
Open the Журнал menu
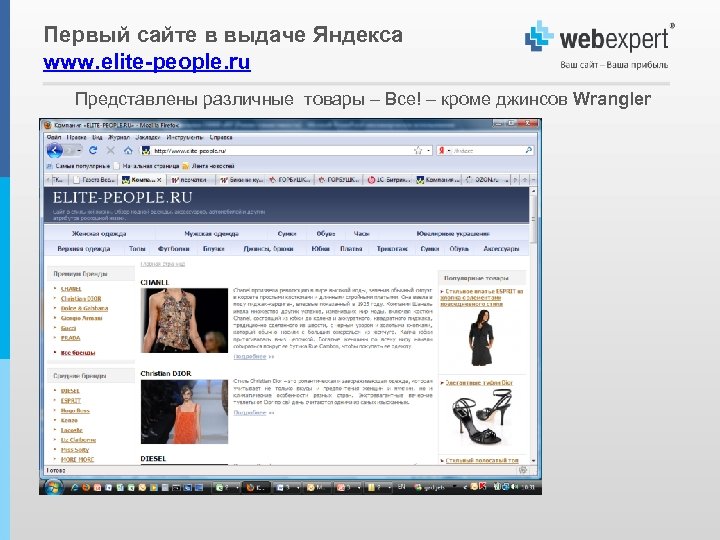tap(119, 137)
